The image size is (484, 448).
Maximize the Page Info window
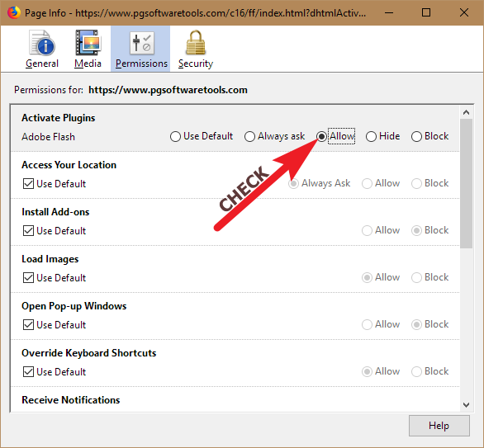click(x=426, y=12)
